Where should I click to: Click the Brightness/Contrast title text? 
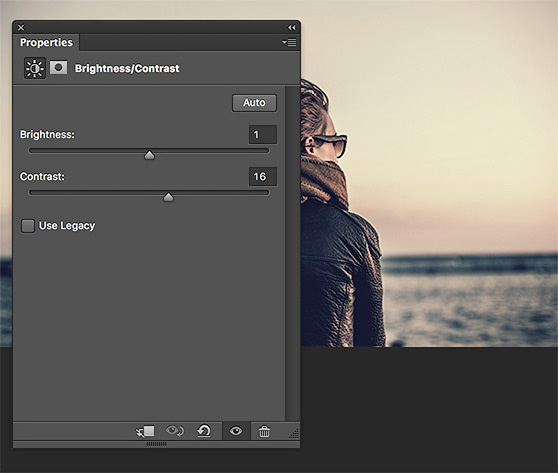tap(127, 68)
